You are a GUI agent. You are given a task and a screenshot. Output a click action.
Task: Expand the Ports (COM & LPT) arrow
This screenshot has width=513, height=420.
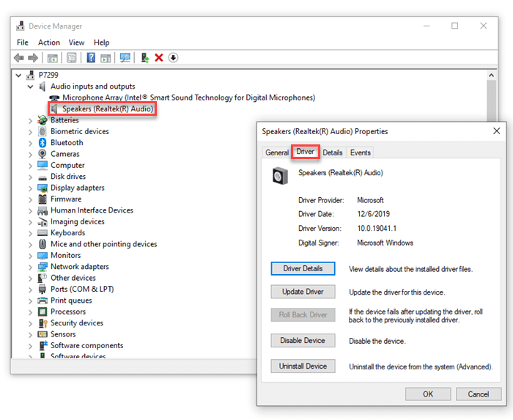31,290
